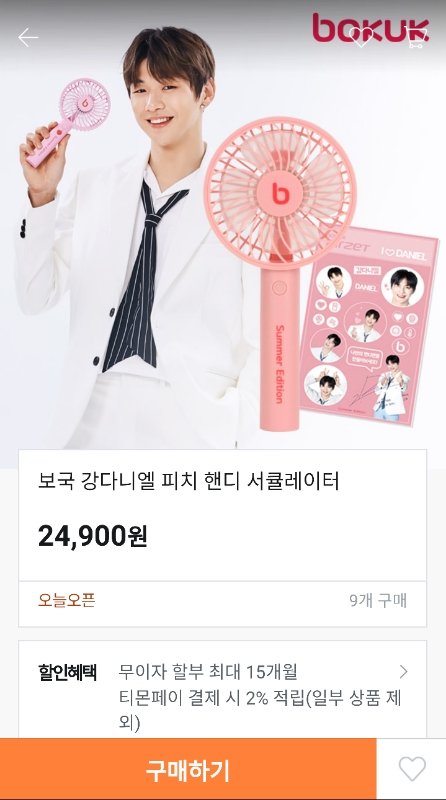Tap the large peach fan product image
This screenshot has width=446, height=800.
279,270
